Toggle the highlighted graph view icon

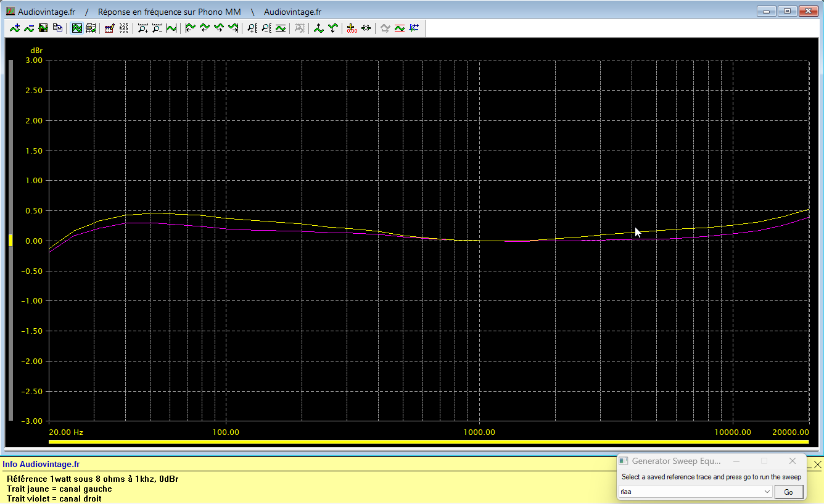point(76,28)
